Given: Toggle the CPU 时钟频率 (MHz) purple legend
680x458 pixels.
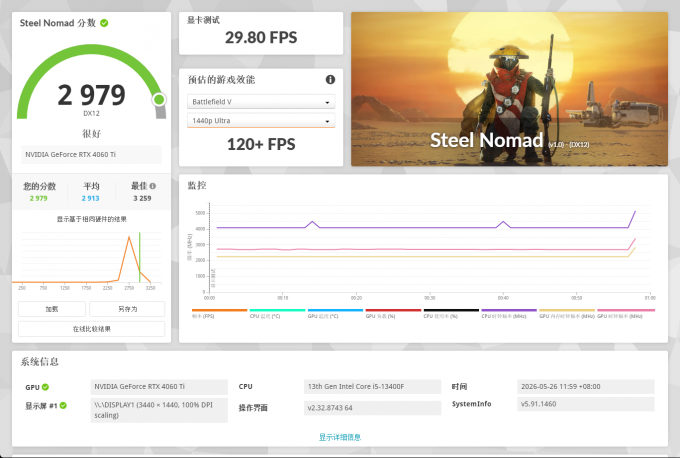Looking at the screenshot, I should point(509,313).
